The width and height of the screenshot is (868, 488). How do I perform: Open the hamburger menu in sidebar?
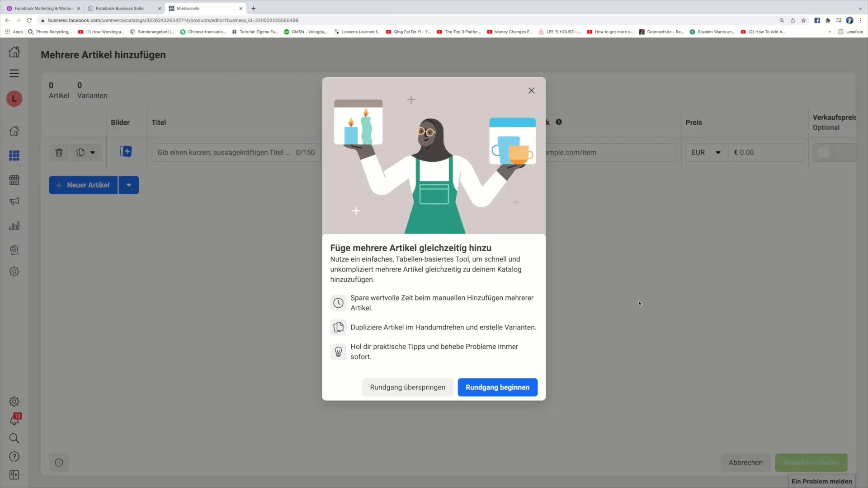tap(14, 73)
